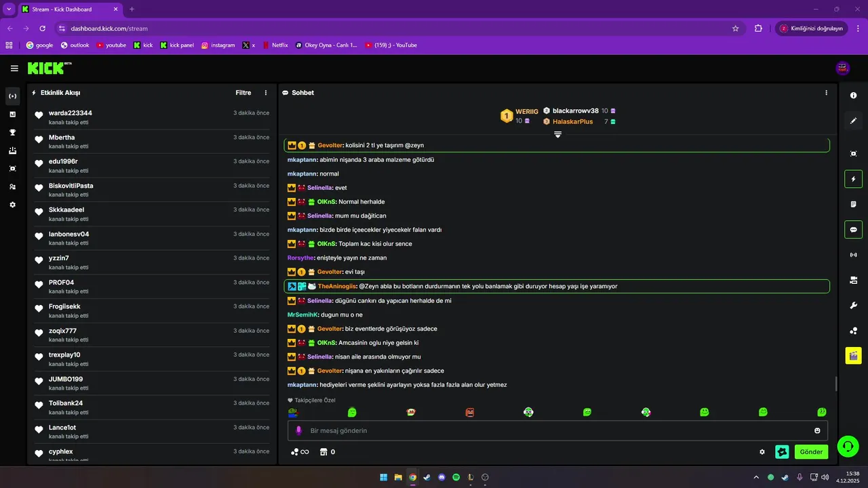Click the info icon in right sidebar

pos(853,96)
